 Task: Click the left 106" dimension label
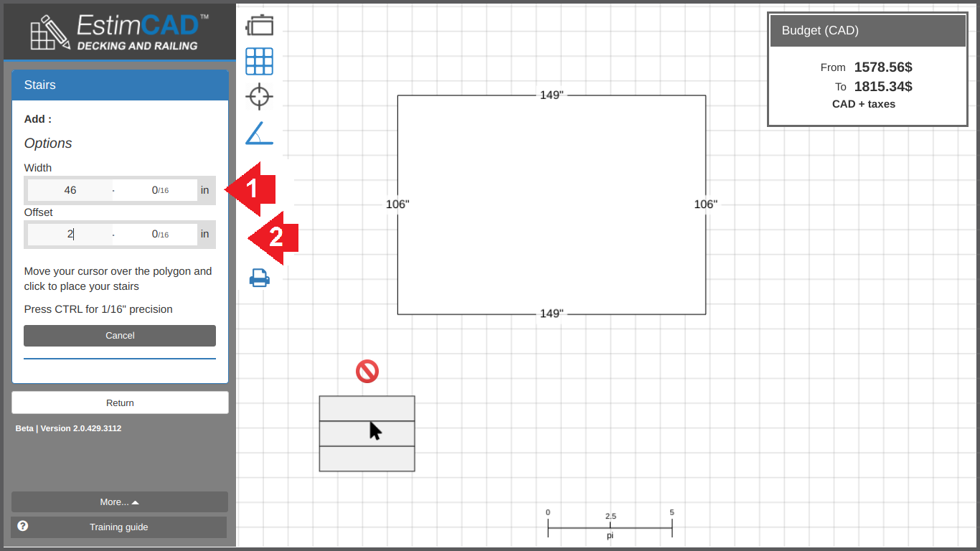[397, 204]
